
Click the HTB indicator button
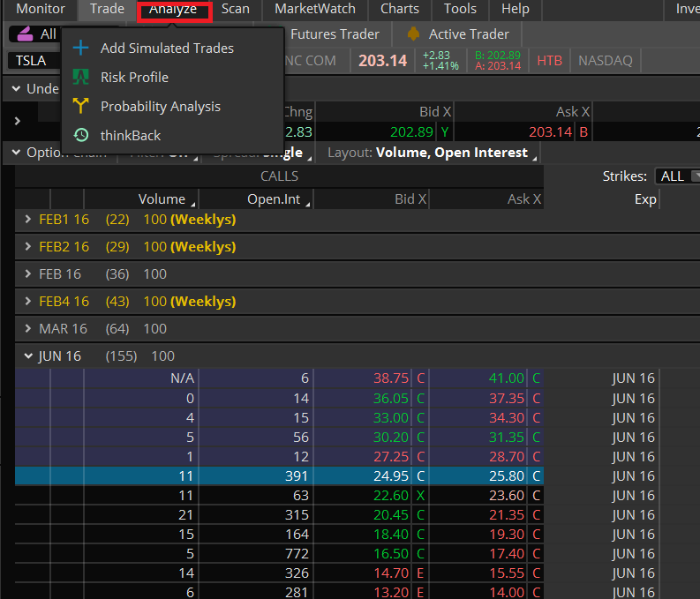pos(549,61)
